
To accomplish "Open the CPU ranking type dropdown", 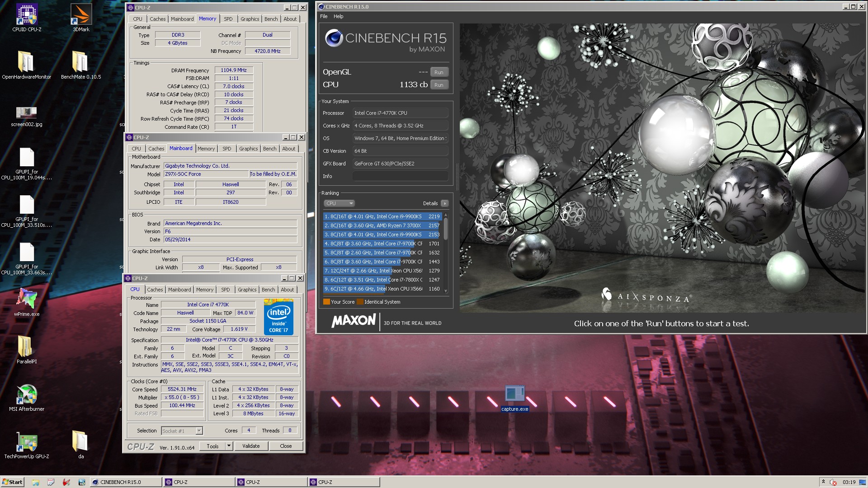I will click(339, 203).
